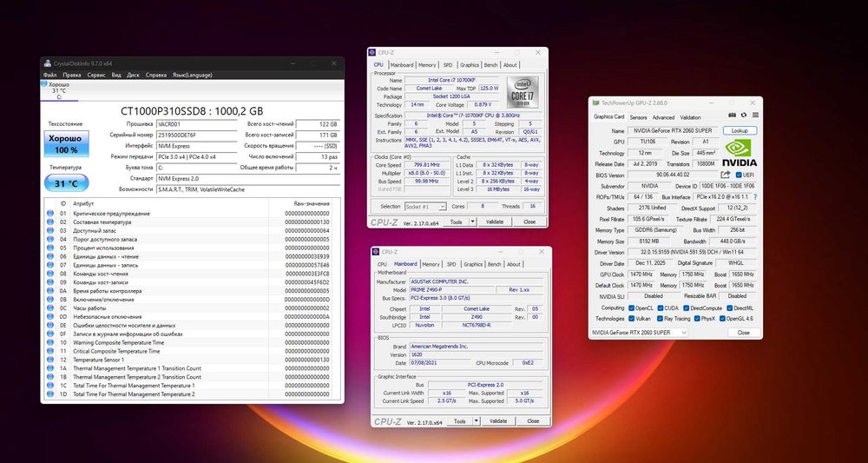Click the blue orb beside Temperature Sensor 1
The width and height of the screenshot is (868, 463).
click(x=50, y=360)
